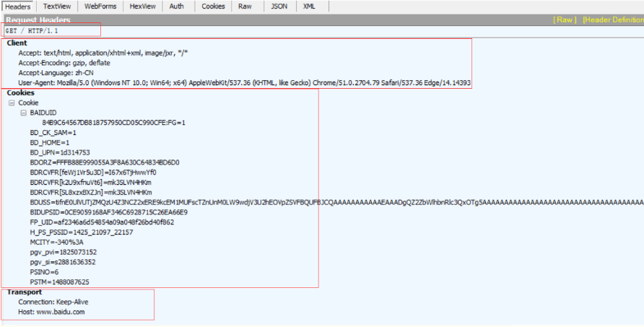Select the Accept-Language: zh-CN line
This screenshot has height=327, width=644.
[x=56, y=73]
